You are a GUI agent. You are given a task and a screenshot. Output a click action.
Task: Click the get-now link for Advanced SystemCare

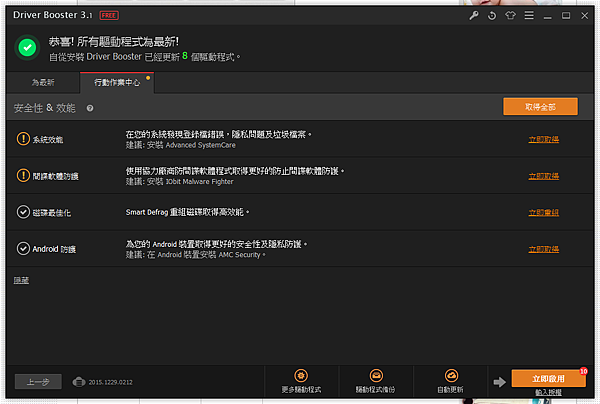coord(543,139)
